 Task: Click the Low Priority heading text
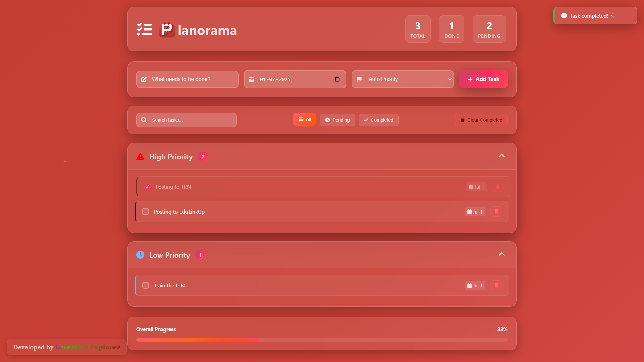(169, 255)
